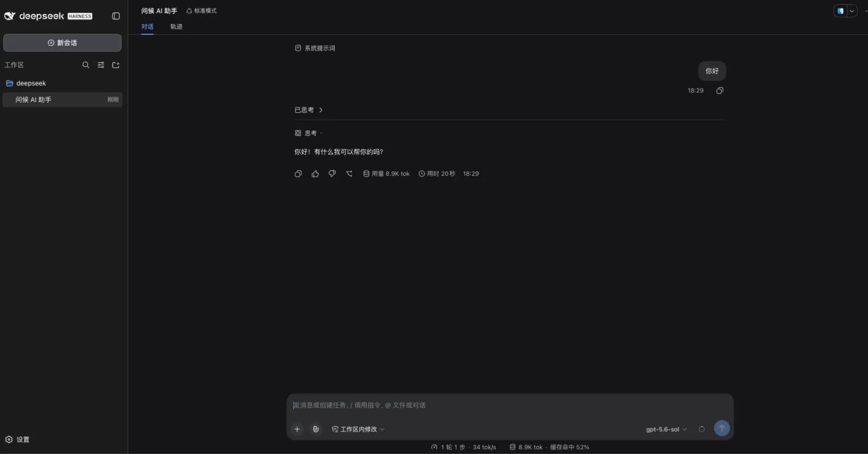Switch to the 轨迹 tab
The image size is (868, 454).
176,27
